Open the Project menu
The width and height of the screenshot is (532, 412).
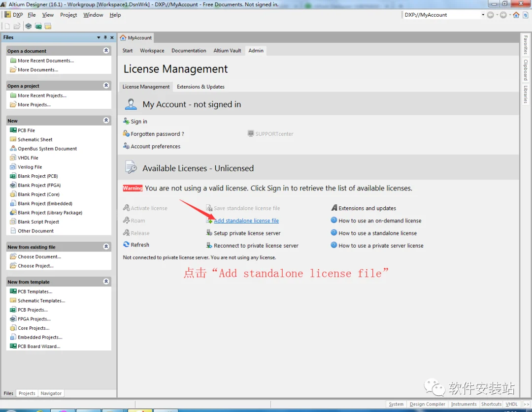(68, 15)
